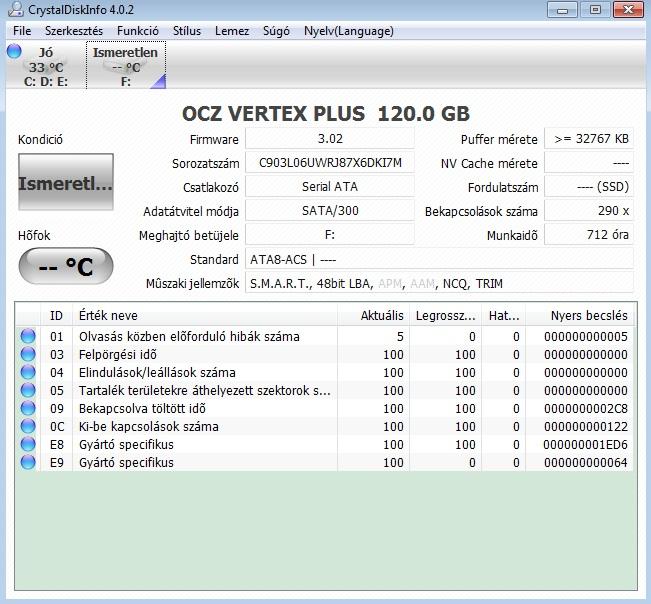Close the CrystalDiskInfo window

(628, 9)
